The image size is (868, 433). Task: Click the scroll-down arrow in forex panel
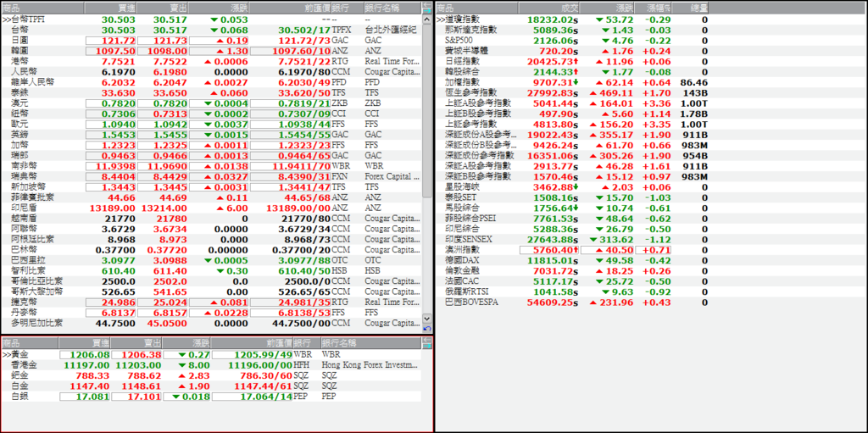point(427,319)
